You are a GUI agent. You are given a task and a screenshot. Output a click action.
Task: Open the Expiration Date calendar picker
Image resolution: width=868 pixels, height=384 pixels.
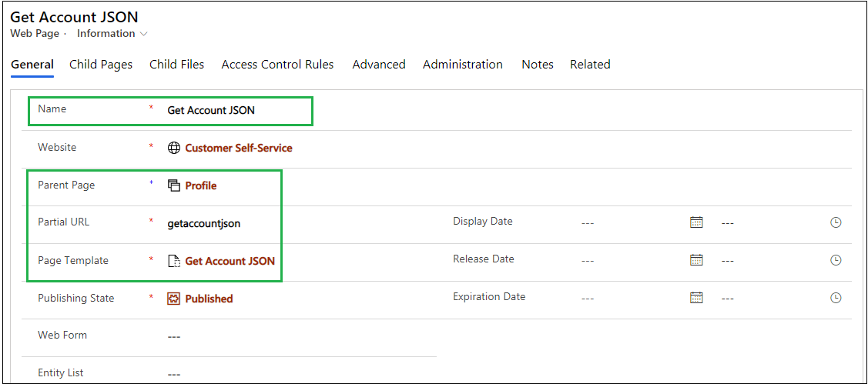point(696,298)
